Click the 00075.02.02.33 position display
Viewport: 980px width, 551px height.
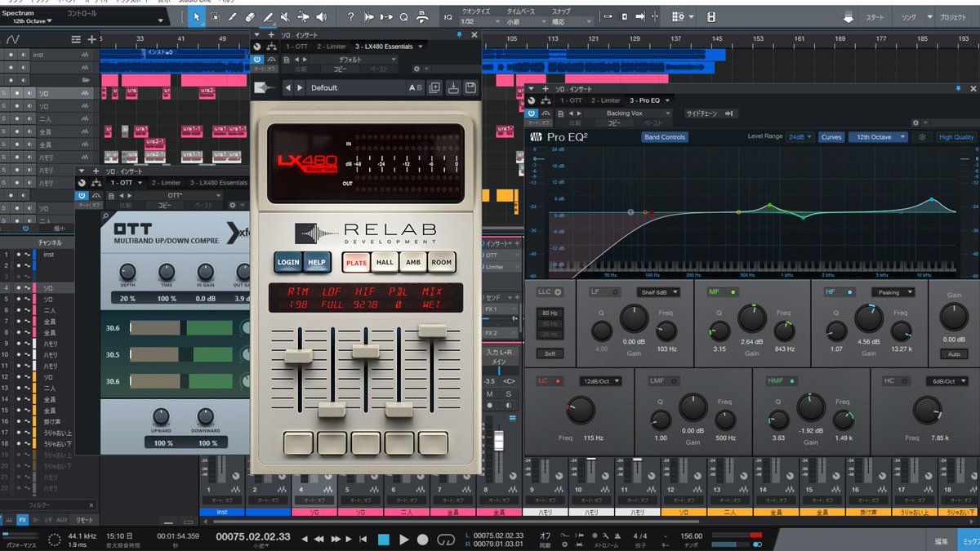point(253,536)
